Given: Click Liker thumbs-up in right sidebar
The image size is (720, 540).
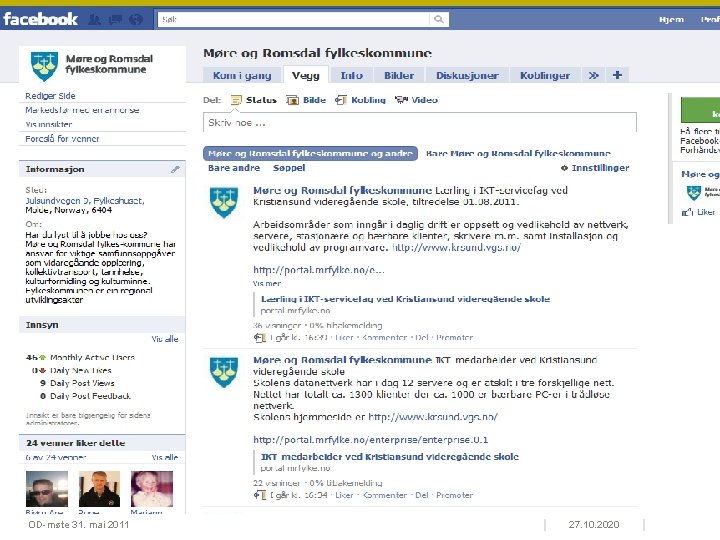Looking at the screenshot, I should point(699,212).
